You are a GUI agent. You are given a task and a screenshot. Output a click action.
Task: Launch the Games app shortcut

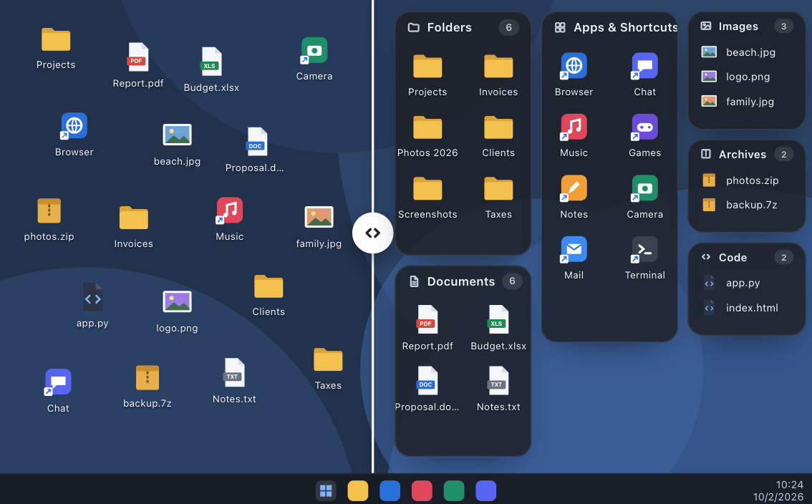click(x=644, y=136)
